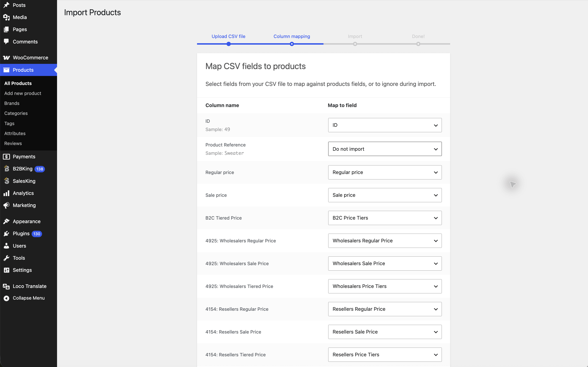Click the Posts pin icon
Image resolution: width=588 pixels, height=367 pixels.
7,5
